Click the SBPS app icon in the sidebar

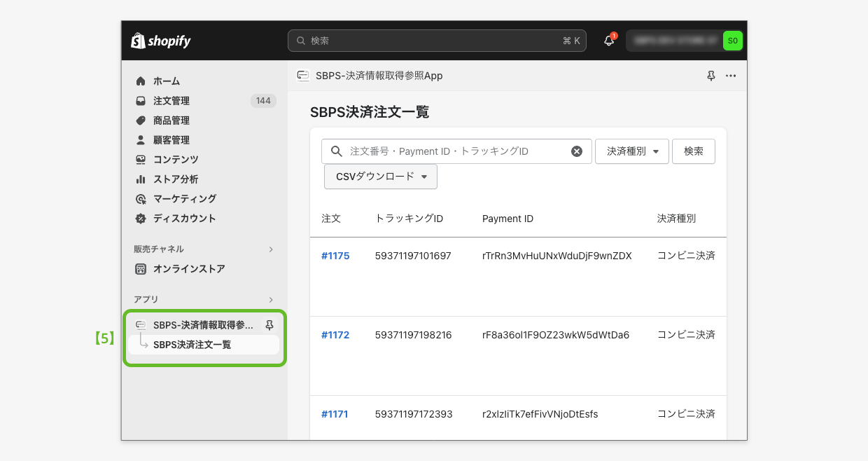click(x=141, y=325)
